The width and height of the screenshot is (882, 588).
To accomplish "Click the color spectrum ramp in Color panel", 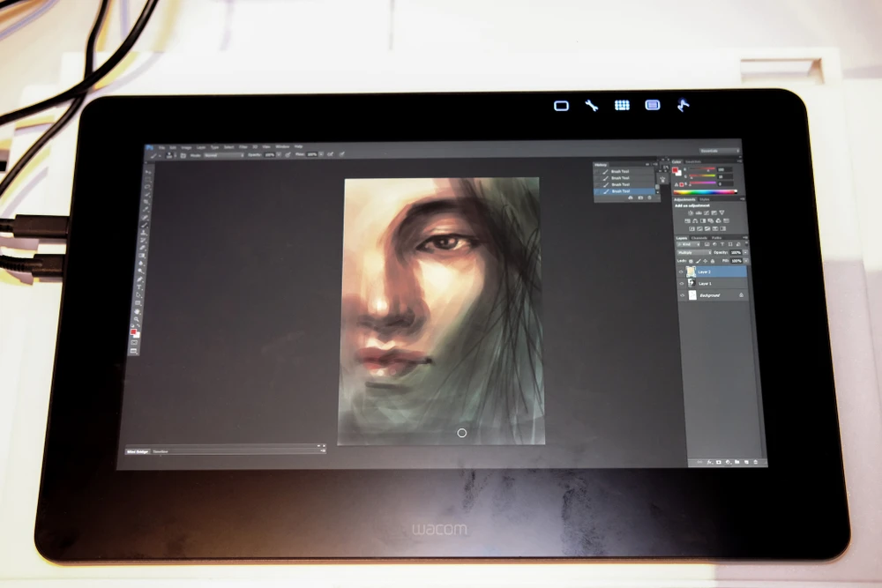I will (x=706, y=191).
